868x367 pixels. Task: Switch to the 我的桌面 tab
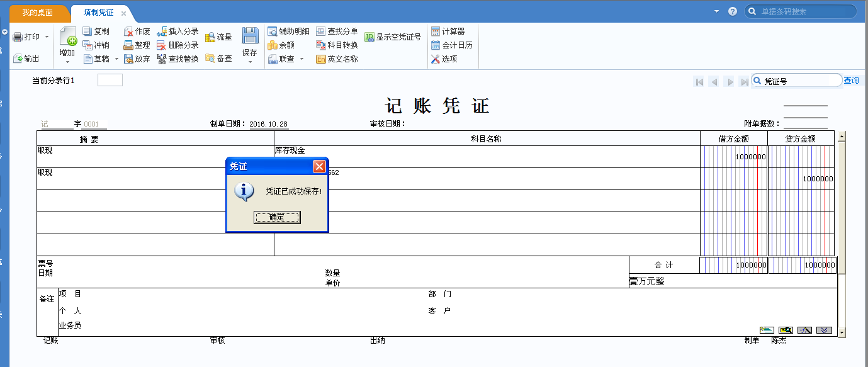(37, 11)
